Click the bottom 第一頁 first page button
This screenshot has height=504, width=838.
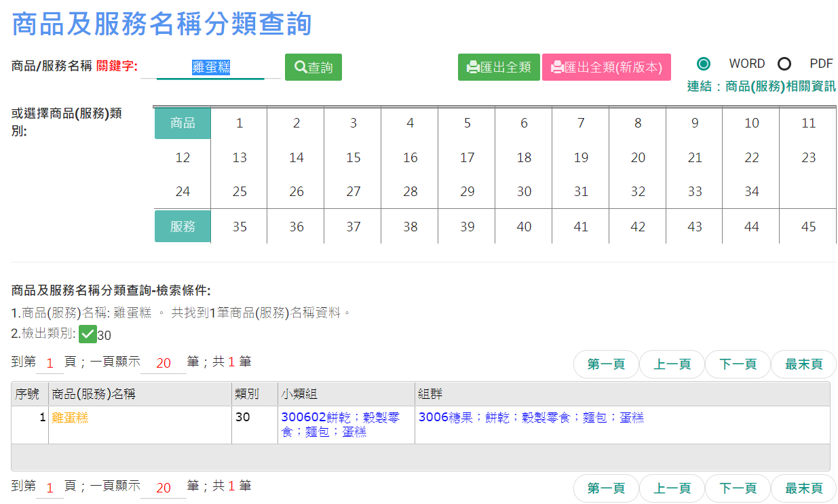(606, 488)
